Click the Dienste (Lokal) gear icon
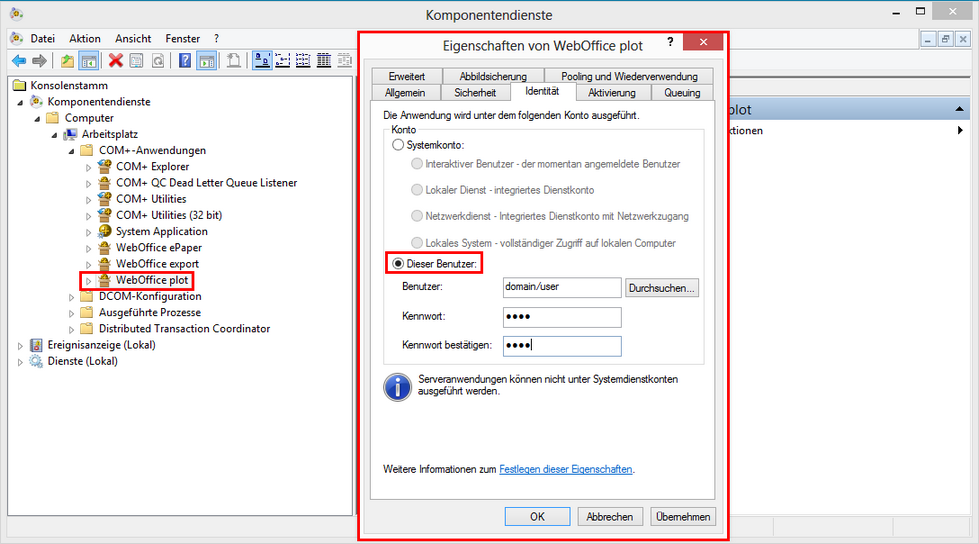 37,361
